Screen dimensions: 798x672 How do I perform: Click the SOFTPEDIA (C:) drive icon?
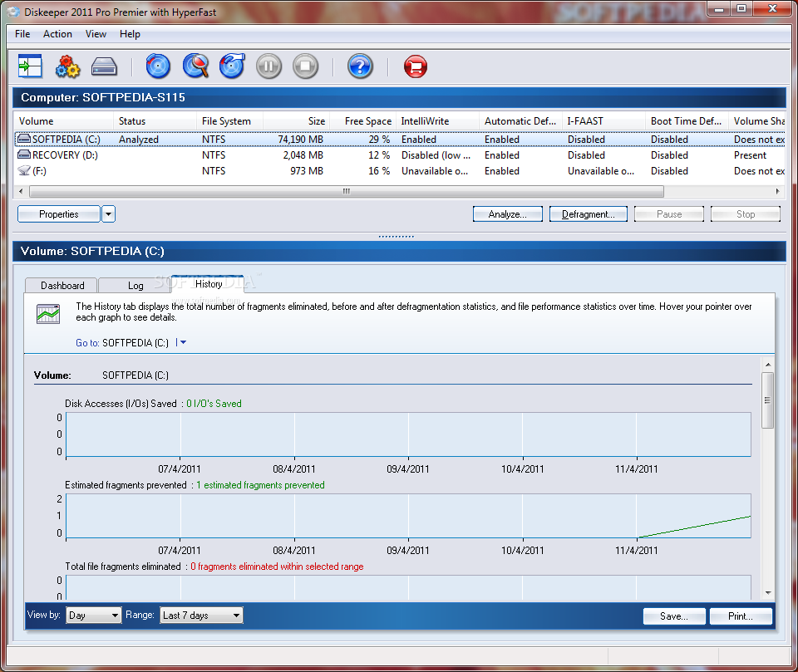coord(24,139)
